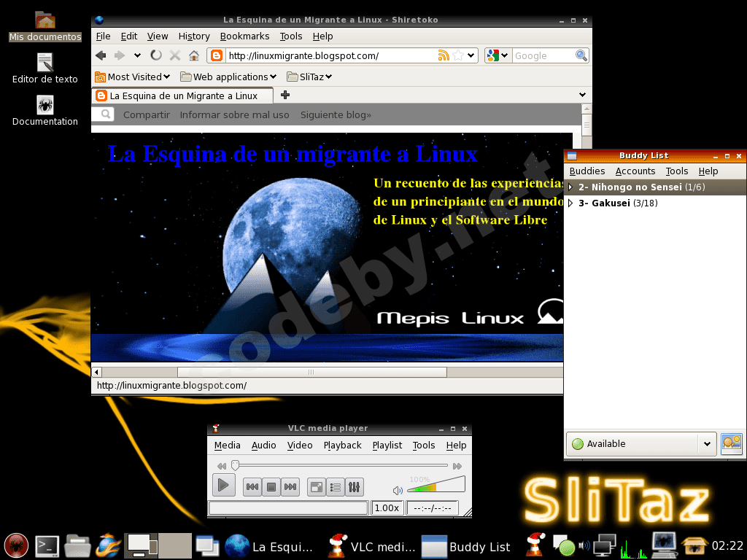Click VLC slower rewind arrows
This screenshot has height=560, width=747.
[x=222, y=466]
